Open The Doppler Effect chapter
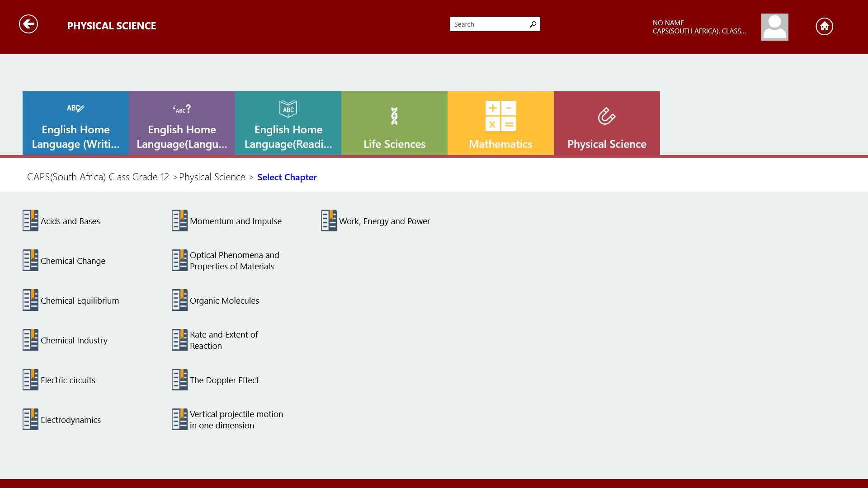 pyautogui.click(x=224, y=380)
